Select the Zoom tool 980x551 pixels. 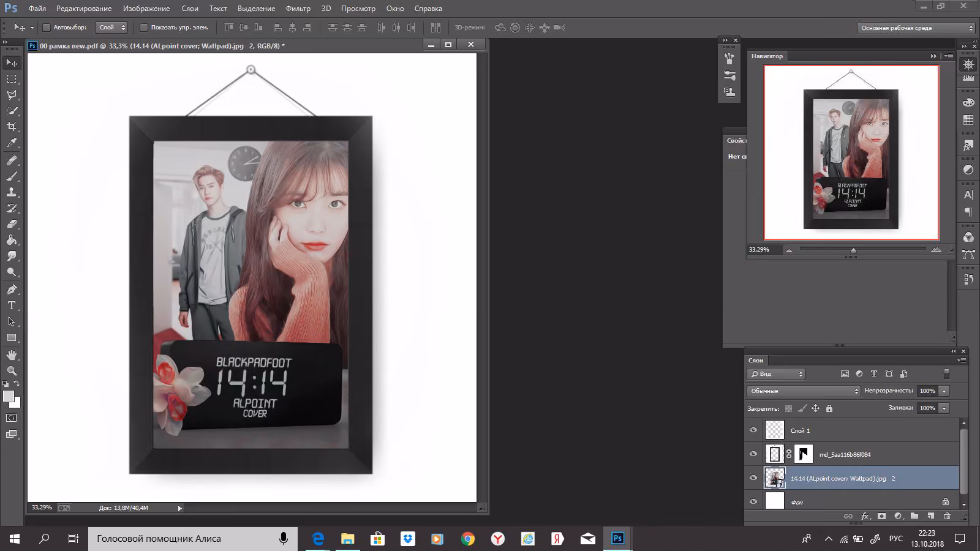[x=12, y=371]
